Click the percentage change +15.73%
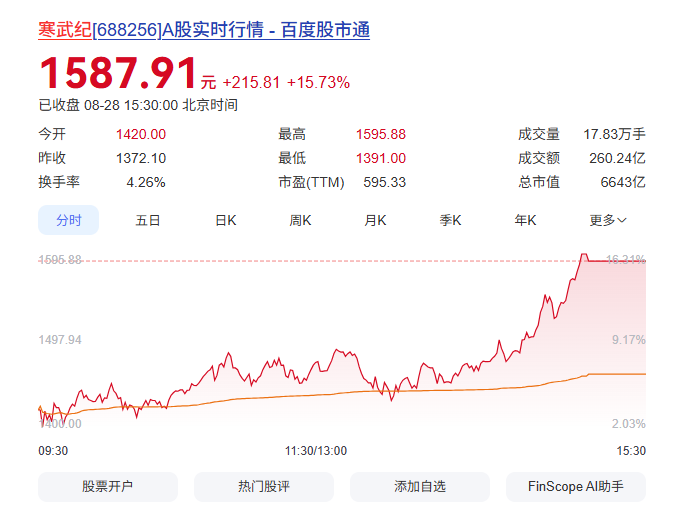Viewport: 694px width, 524px height. coord(318,83)
